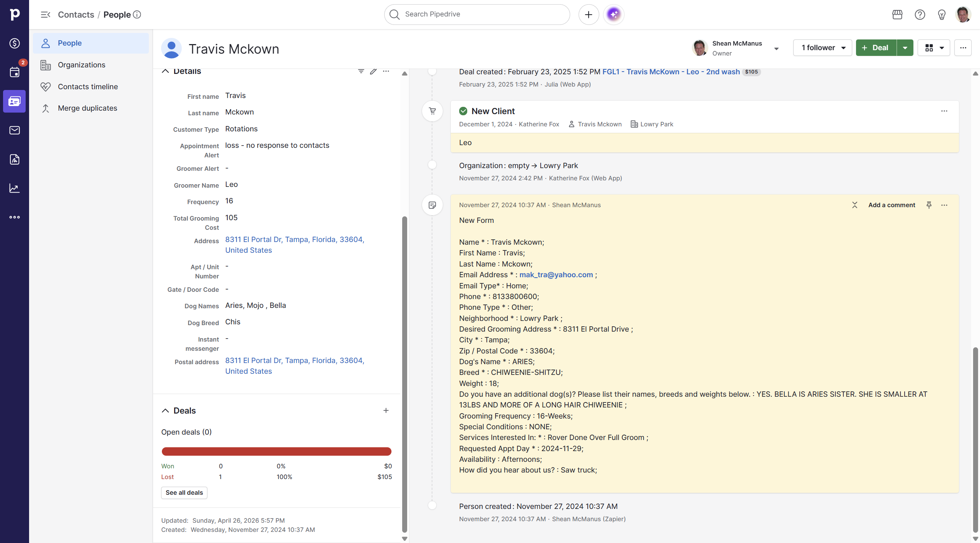
Task: Click the quick add plus button
Action: pyautogui.click(x=588, y=15)
